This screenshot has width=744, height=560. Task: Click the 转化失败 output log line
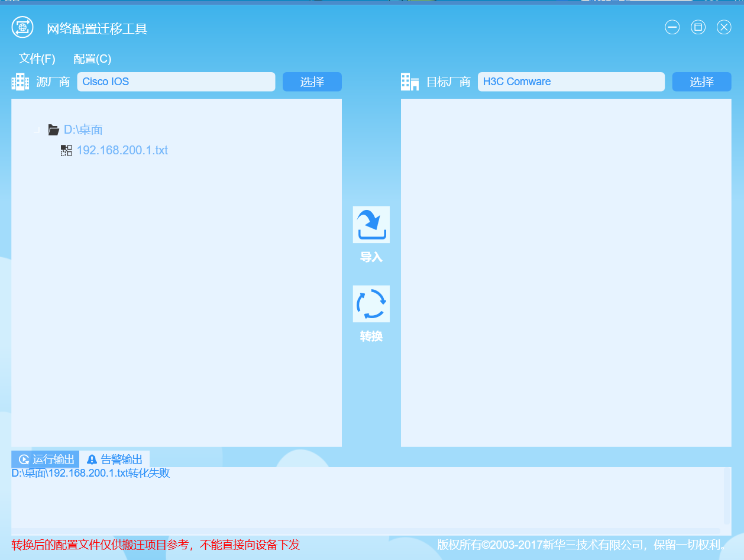pos(90,473)
